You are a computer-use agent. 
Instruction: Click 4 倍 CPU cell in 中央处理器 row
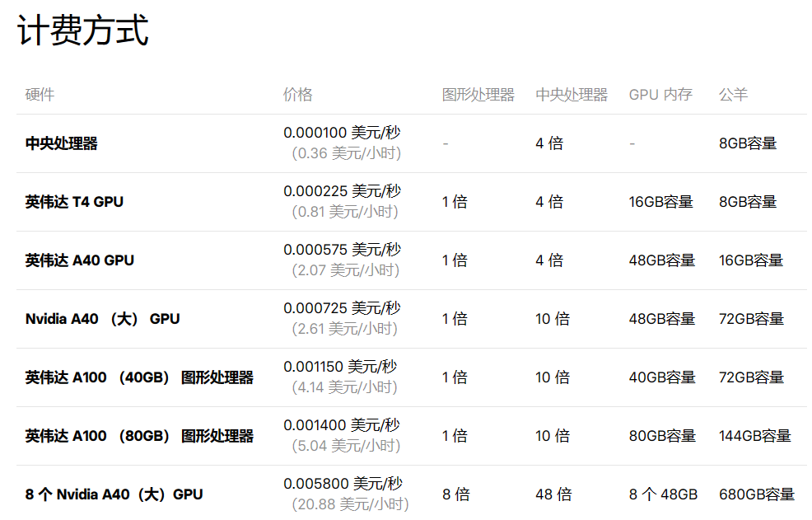549,143
